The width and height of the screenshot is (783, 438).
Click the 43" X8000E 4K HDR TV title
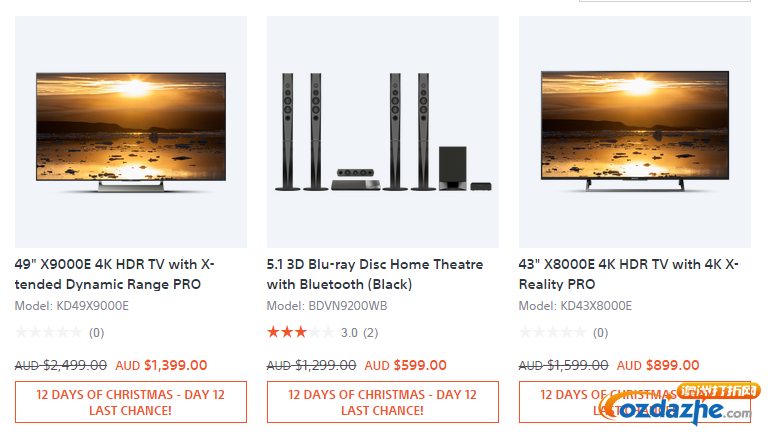pos(629,274)
